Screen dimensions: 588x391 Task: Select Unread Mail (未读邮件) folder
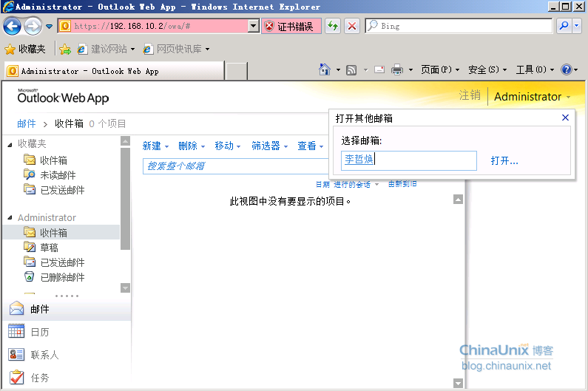point(58,175)
